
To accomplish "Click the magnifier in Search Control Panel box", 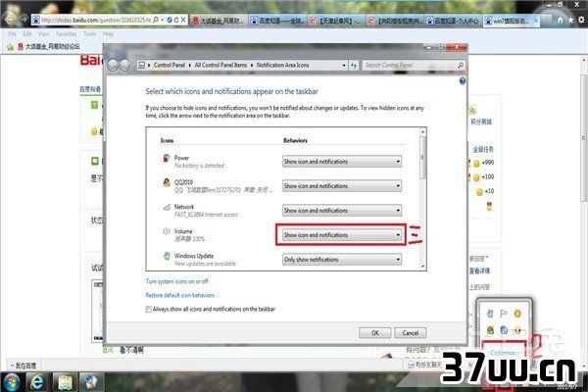I will click(x=461, y=66).
